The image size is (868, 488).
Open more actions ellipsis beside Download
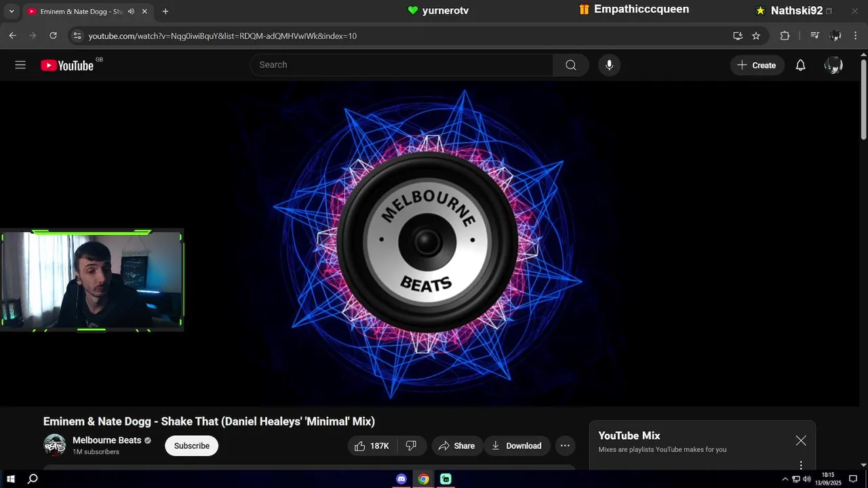point(565,445)
